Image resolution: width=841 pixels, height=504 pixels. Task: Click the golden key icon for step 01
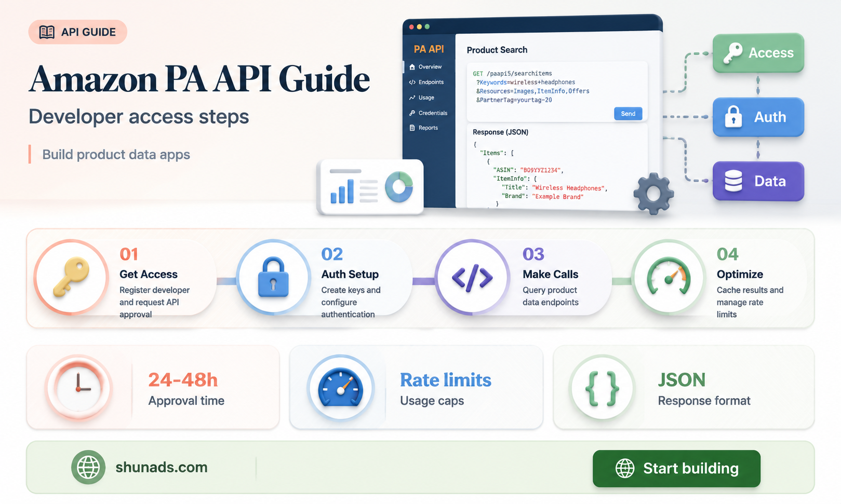(71, 278)
